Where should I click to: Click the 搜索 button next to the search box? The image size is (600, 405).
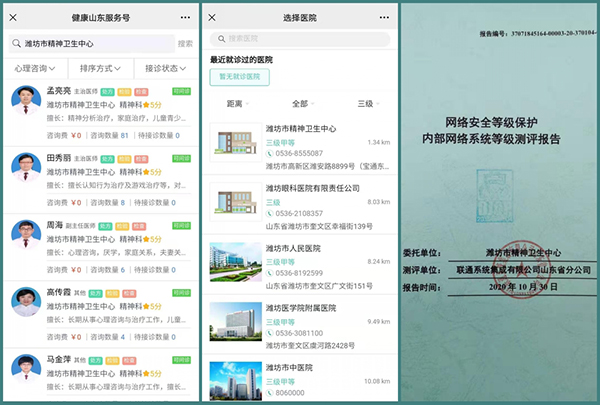click(x=185, y=44)
